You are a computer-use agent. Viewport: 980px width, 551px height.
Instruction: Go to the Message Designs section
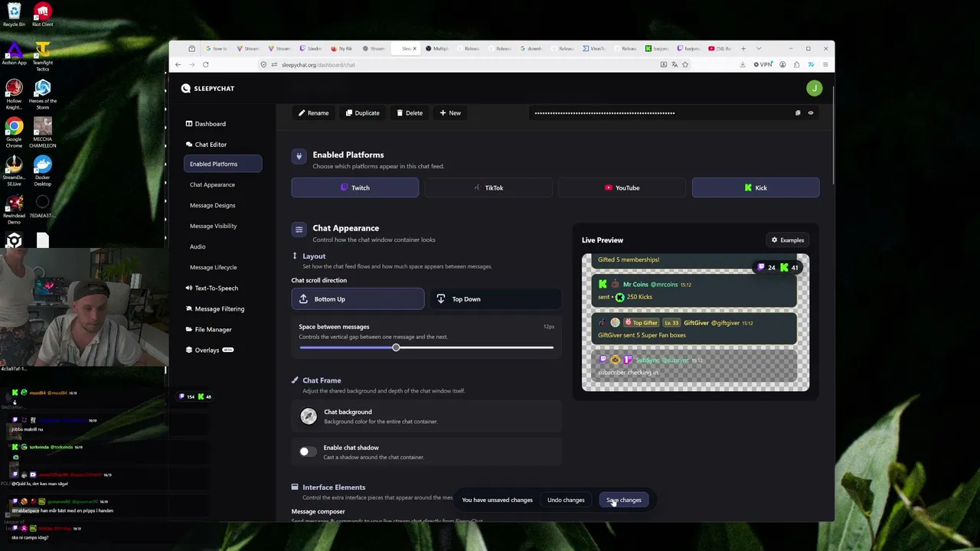(212, 205)
